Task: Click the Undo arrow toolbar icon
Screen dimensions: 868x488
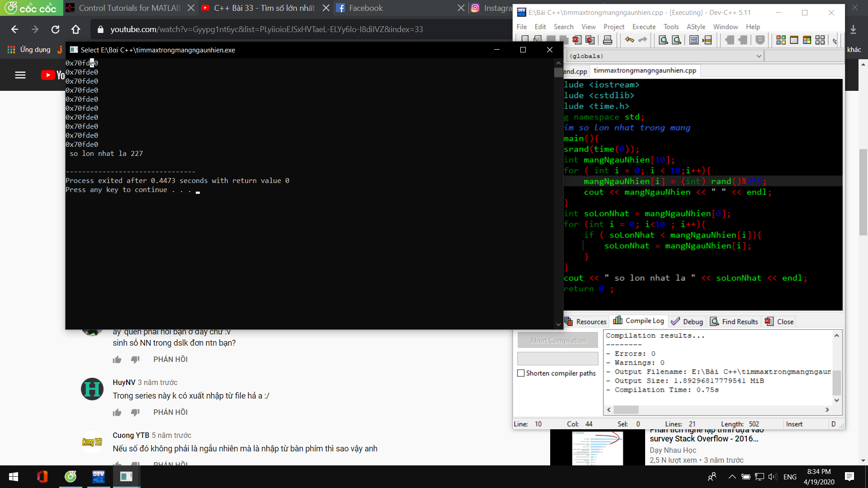Action: (629, 40)
